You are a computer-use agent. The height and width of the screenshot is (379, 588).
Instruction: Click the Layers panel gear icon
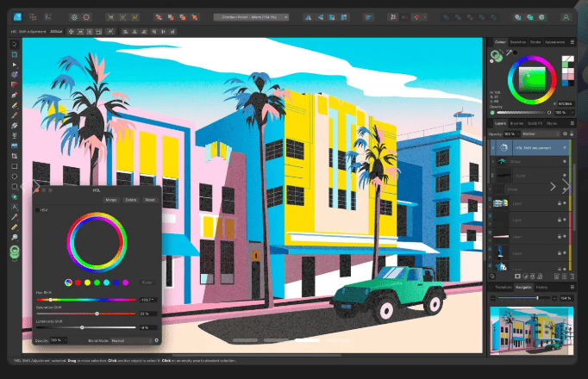click(x=565, y=134)
